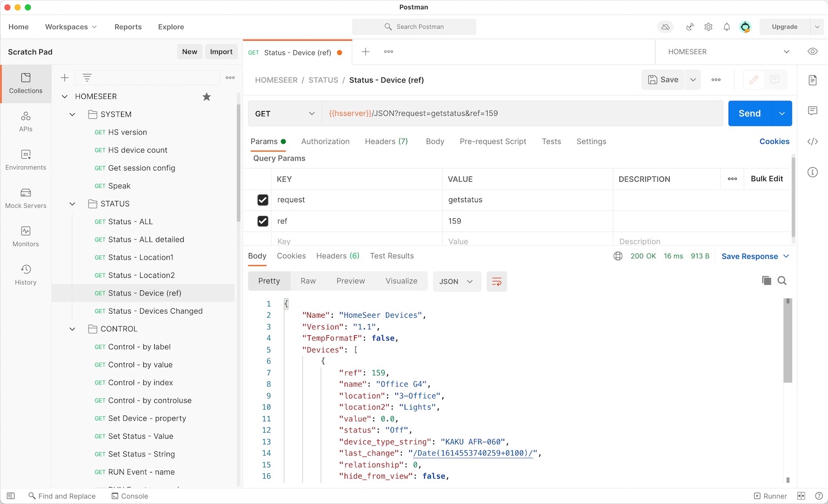This screenshot has width=828, height=504.
Task: Open the Save button dropdown arrow
Action: click(693, 80)
